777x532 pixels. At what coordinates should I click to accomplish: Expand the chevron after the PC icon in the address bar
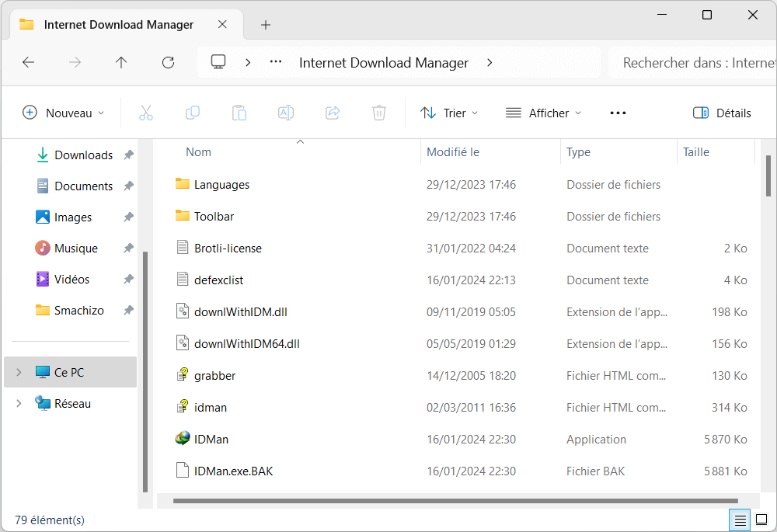[x=248, y=62]
